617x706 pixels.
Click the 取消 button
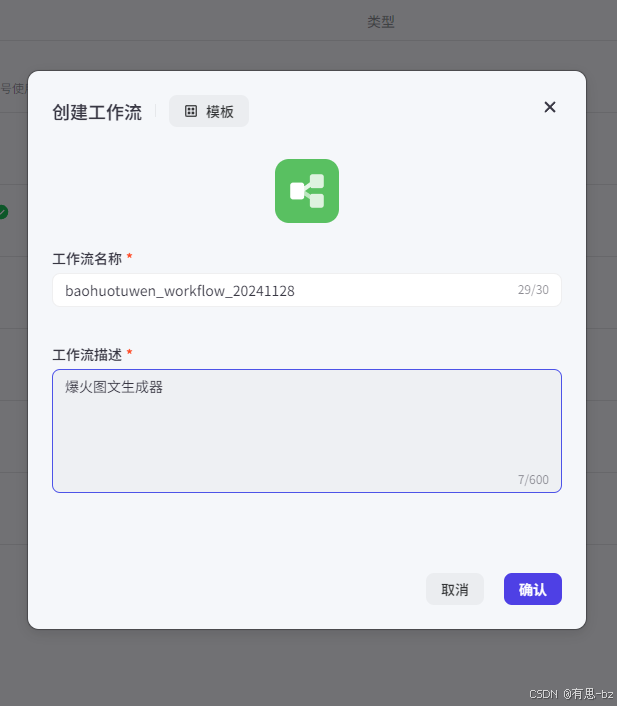455,589
